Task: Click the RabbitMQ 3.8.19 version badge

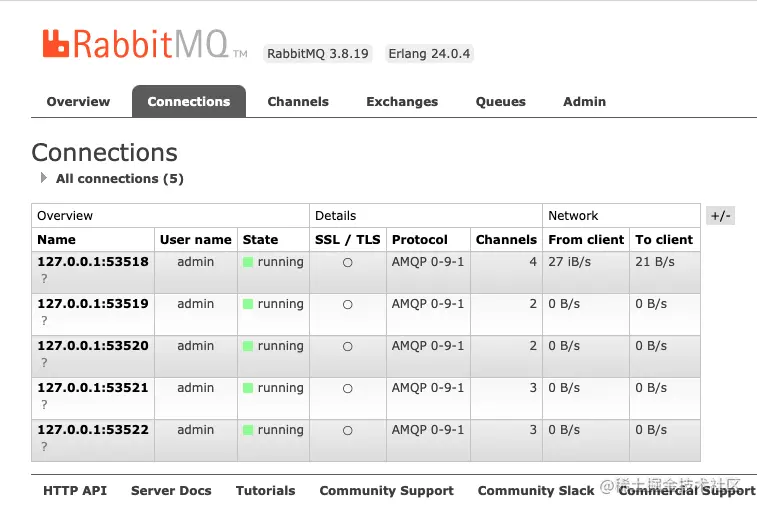Action: pyautogui.click(x=318, y=54)
